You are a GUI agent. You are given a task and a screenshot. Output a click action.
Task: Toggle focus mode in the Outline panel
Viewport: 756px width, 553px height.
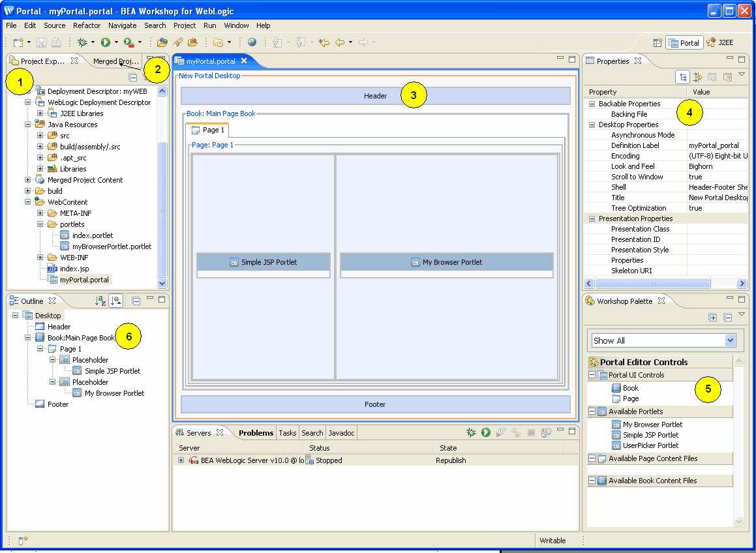tap(115, 301)
